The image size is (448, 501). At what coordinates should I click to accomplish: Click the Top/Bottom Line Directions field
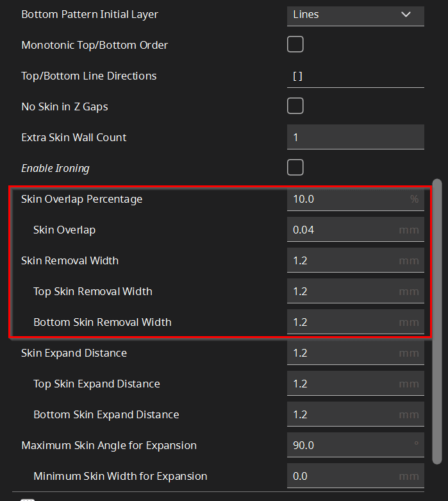(354, 76)
